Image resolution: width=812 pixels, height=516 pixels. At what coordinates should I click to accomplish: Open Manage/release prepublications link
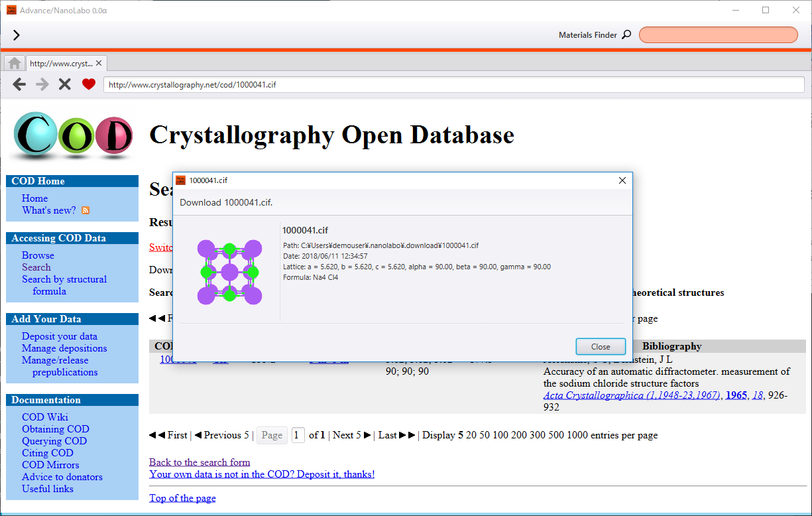point(60,366)
